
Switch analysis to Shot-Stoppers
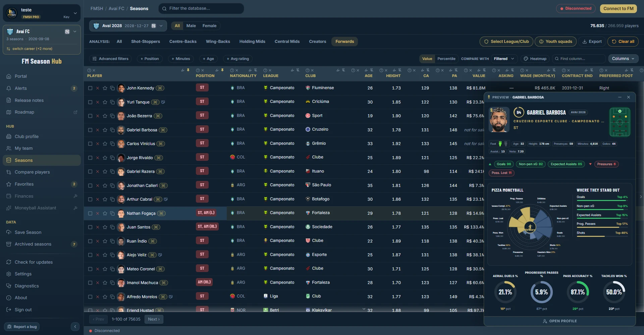(146, 42)
